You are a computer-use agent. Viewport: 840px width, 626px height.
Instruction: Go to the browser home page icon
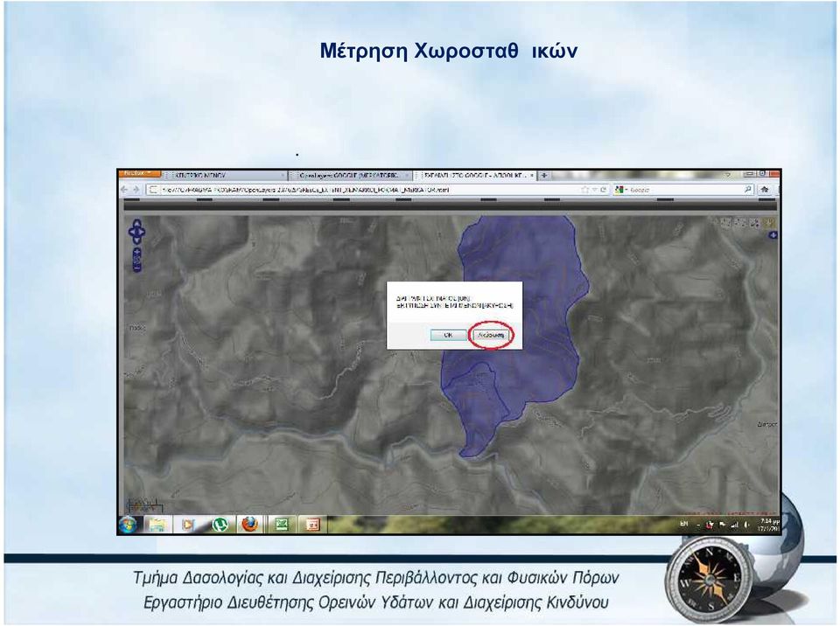765,190
